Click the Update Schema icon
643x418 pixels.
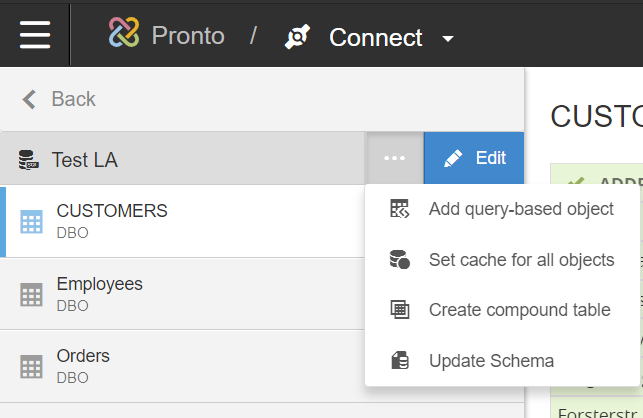(x=400, y=360)
